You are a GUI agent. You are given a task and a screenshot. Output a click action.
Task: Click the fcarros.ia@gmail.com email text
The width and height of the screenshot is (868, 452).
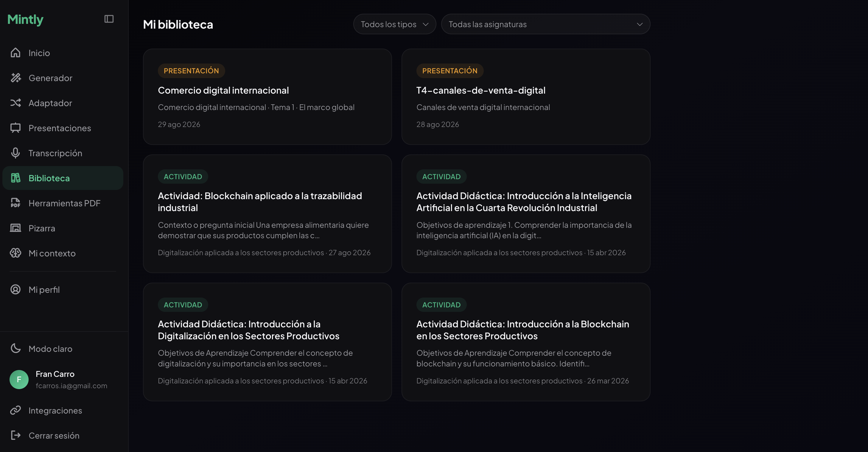click(71, 386)
